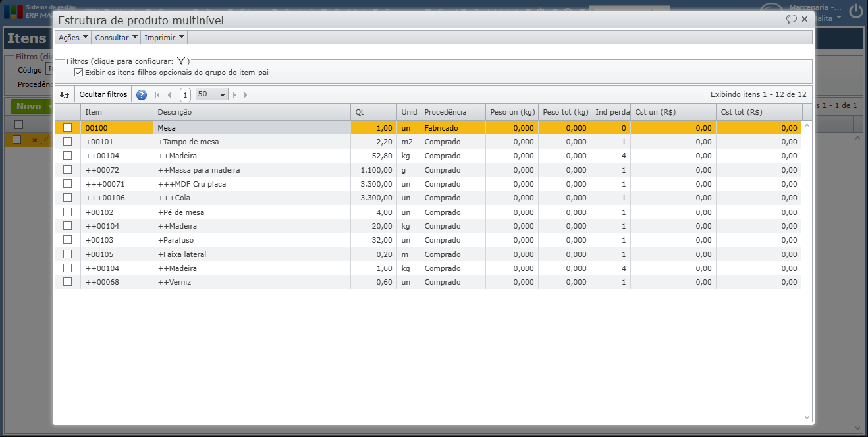
Task: Check the row 00100 Mesa checkbox
Action: (x=67, y=128)
